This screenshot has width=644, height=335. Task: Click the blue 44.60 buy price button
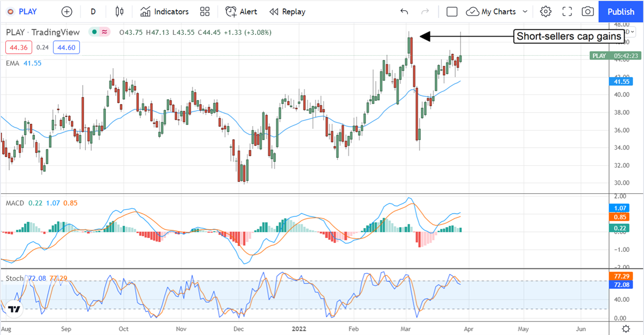click(67, 47)
